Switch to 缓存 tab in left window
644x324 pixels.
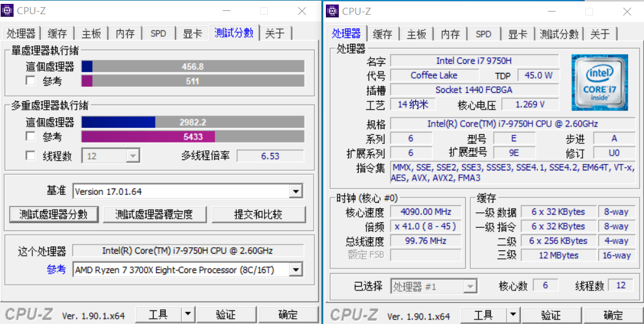click(57, 34)
